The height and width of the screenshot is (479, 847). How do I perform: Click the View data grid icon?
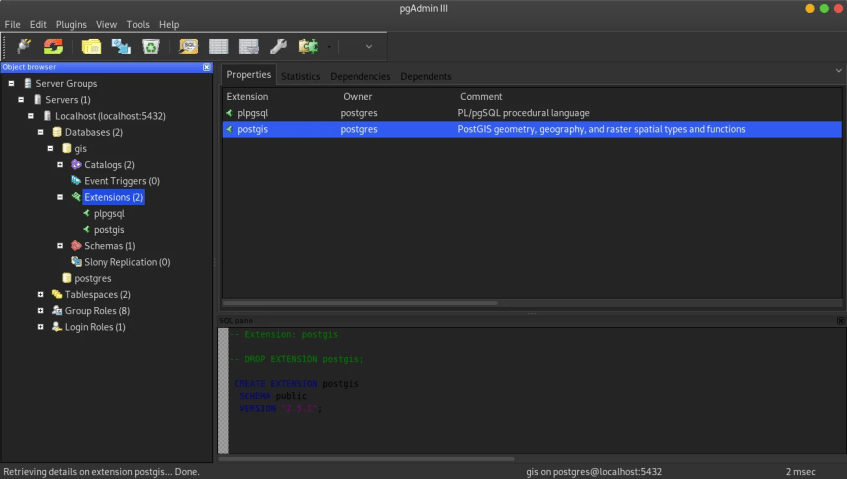coord(218,46)
